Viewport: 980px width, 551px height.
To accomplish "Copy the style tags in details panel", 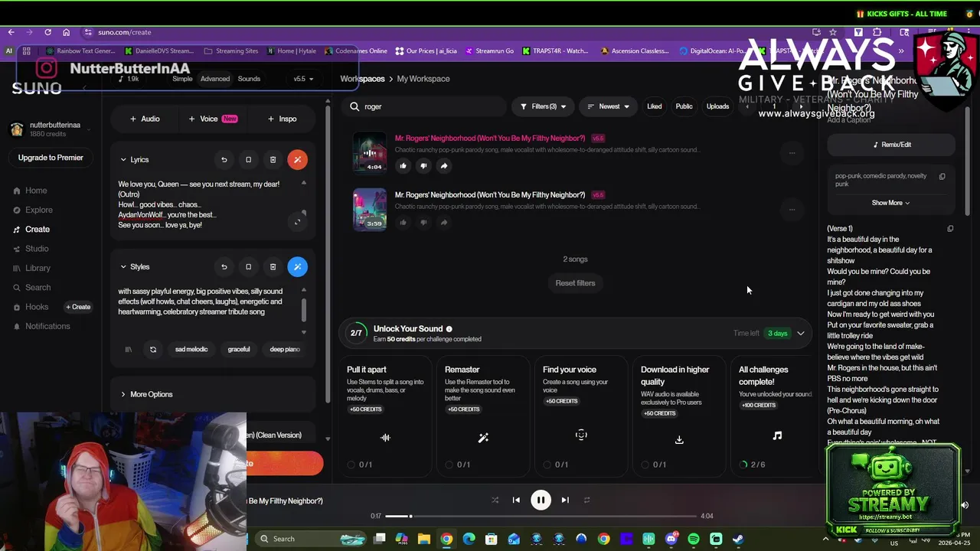I will tap(942, 176).
